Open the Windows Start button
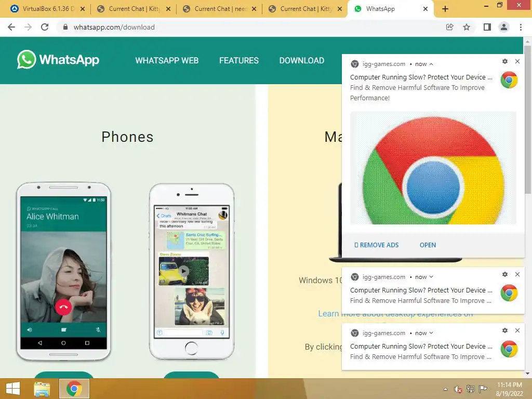 [13, 389]
